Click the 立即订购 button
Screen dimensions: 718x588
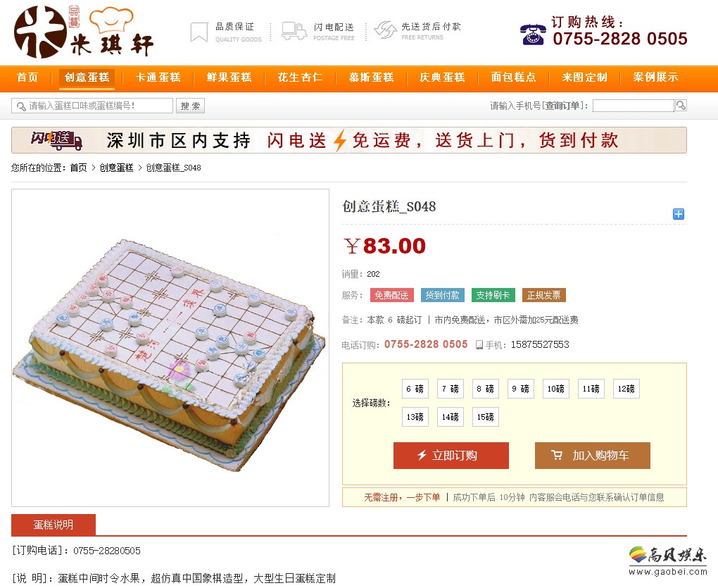451,455
